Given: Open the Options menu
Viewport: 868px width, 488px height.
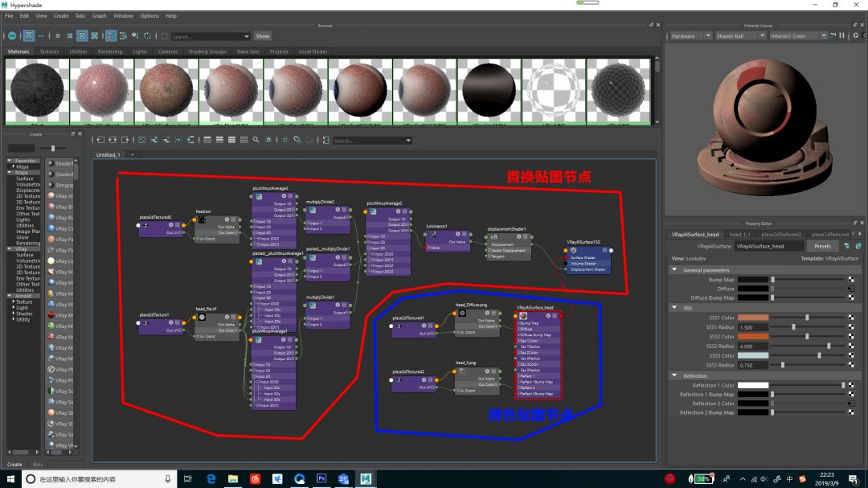Looking at the screenshot, I should pyautogui.click(x=149, y=16).
